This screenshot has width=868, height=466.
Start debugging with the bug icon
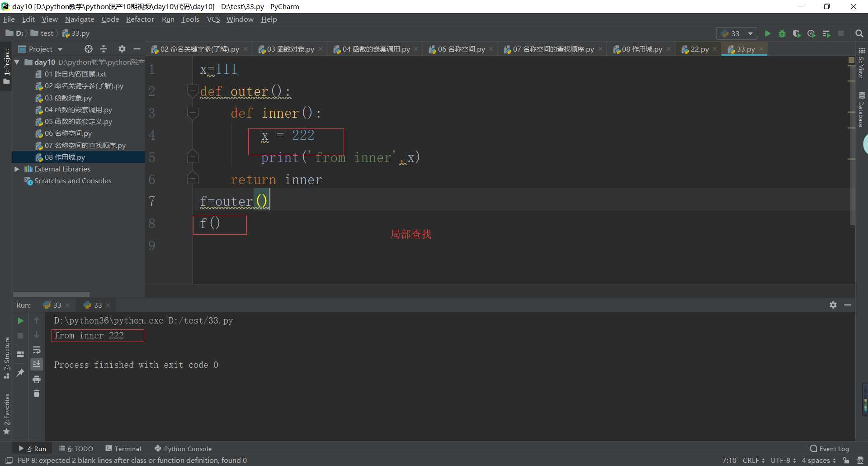pyautogui.click(x=782, y=33)
